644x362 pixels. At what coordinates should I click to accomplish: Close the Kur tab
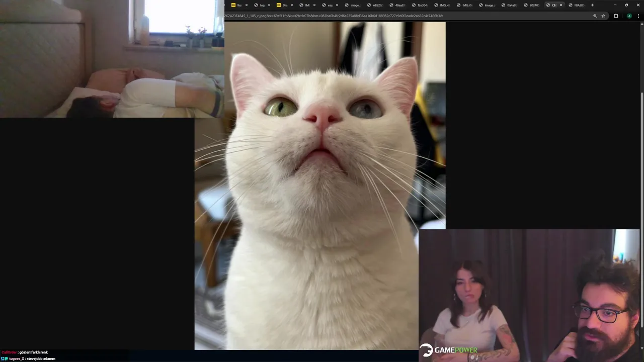tap(247, 5)
